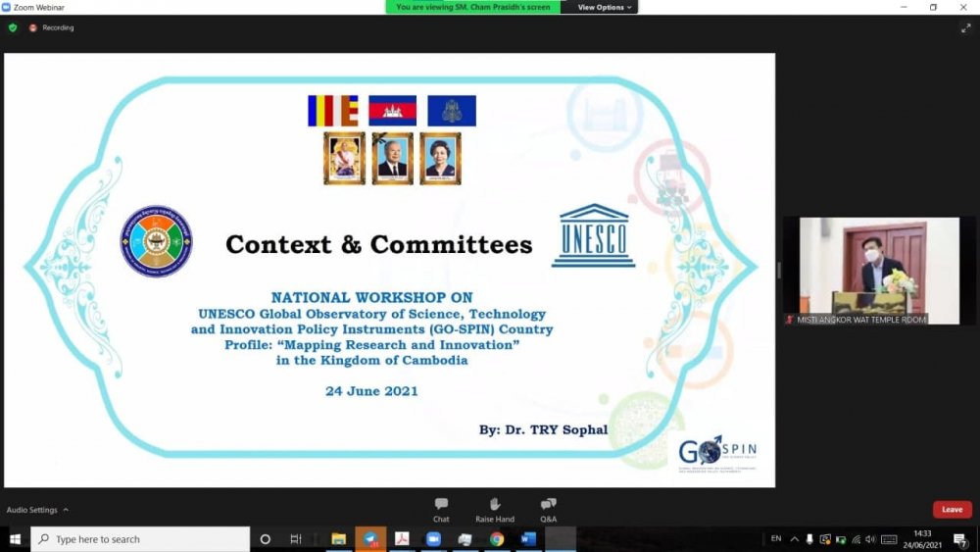Image resolution: width=980 pixels, height=552 pixels.
Task: Click the middle framed portrait on the slide
Action: click(x=393, y=159)
